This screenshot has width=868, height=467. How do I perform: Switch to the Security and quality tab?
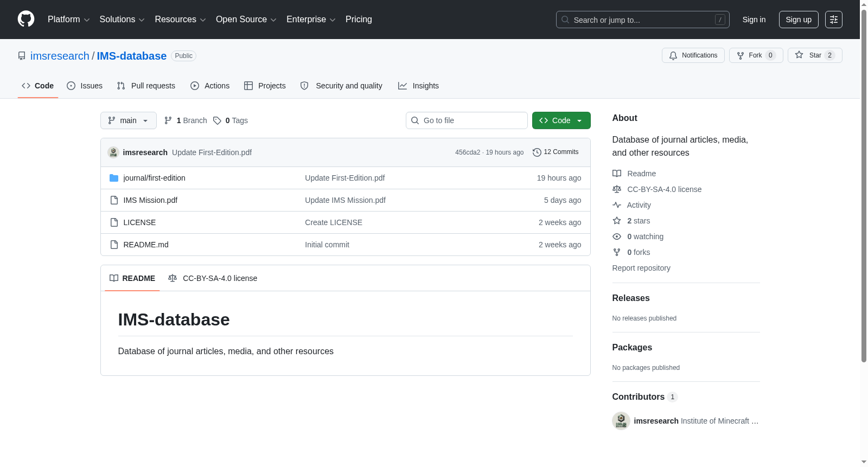(x=341, y=86)
